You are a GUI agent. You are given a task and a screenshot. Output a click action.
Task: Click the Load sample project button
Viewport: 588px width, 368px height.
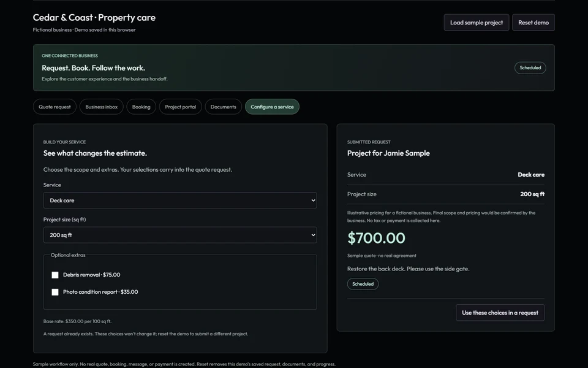(x=477, y=23)
